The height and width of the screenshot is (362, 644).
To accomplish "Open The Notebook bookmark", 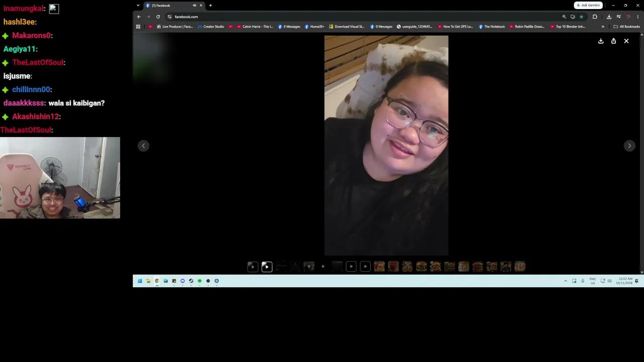I will [x=492, y=27].
